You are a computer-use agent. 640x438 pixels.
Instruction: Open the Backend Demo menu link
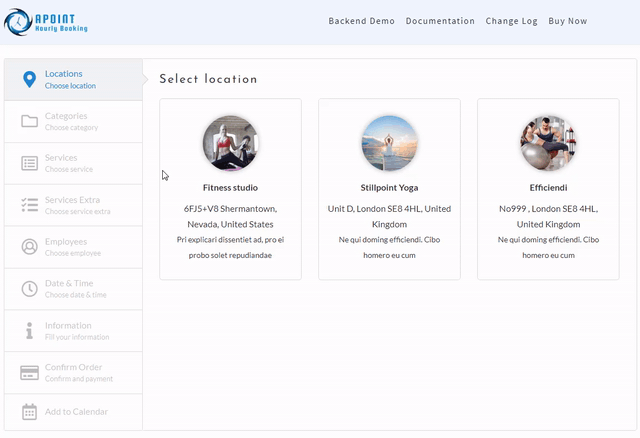pos(361,21)
